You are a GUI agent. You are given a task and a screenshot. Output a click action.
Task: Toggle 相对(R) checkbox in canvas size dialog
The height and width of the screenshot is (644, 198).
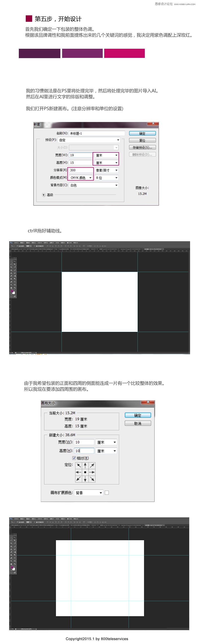point(74,458)
